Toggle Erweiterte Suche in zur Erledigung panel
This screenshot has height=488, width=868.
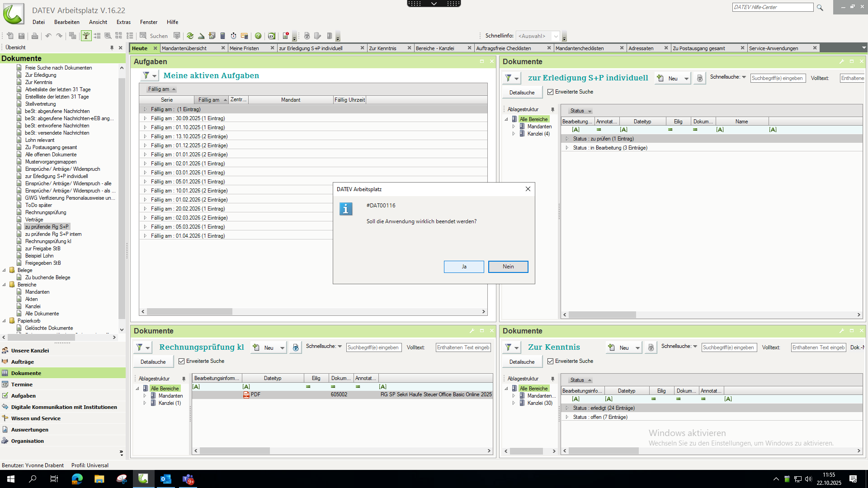[x=550, y=92]
